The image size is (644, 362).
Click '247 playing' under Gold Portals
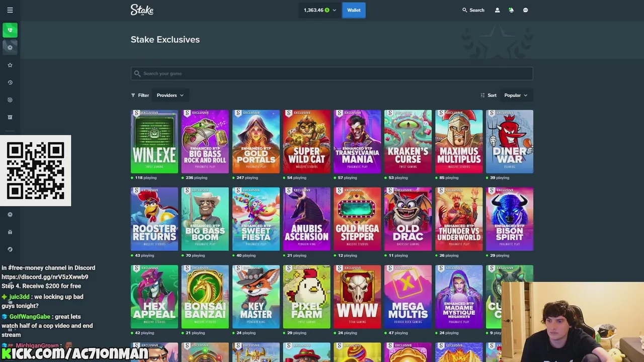click(247, 177)
